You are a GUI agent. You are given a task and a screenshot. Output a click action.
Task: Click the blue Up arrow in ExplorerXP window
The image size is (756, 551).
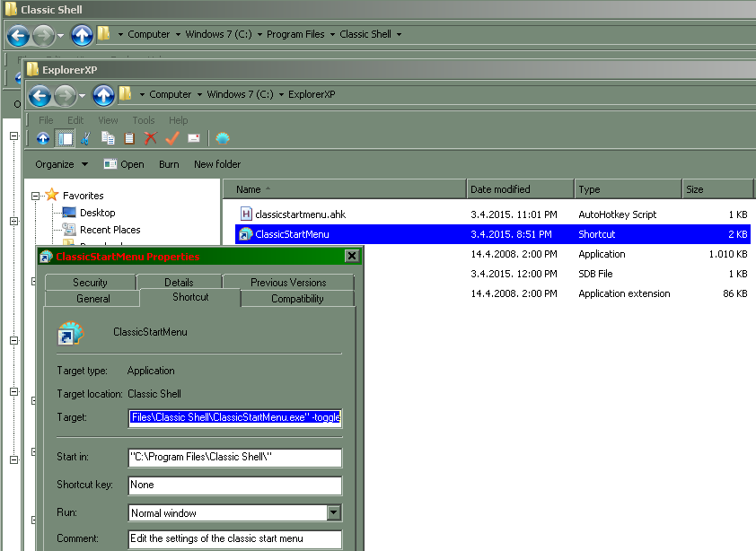[103, 95]
